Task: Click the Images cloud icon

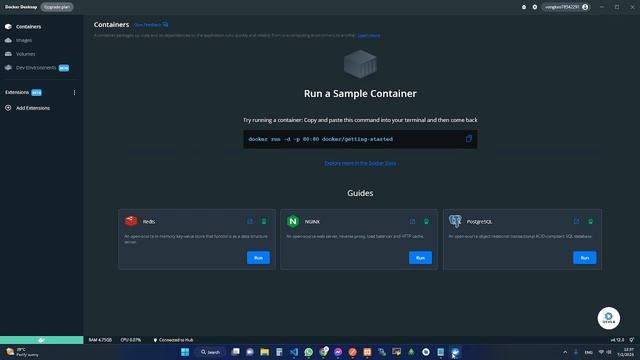Action: tap(8, 40)
